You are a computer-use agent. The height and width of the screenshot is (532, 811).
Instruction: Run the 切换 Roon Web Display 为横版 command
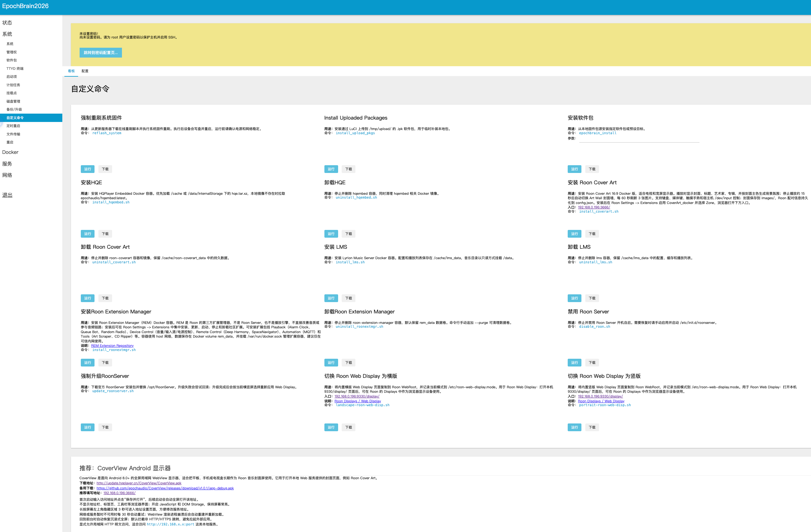coord(331,427)
